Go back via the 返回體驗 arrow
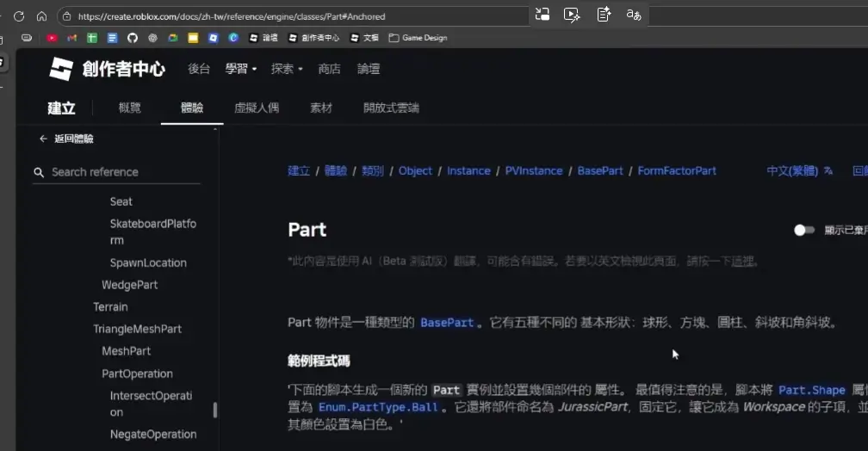Image resolution: width=868 pixels, height=451 pixels. point(43,139)
